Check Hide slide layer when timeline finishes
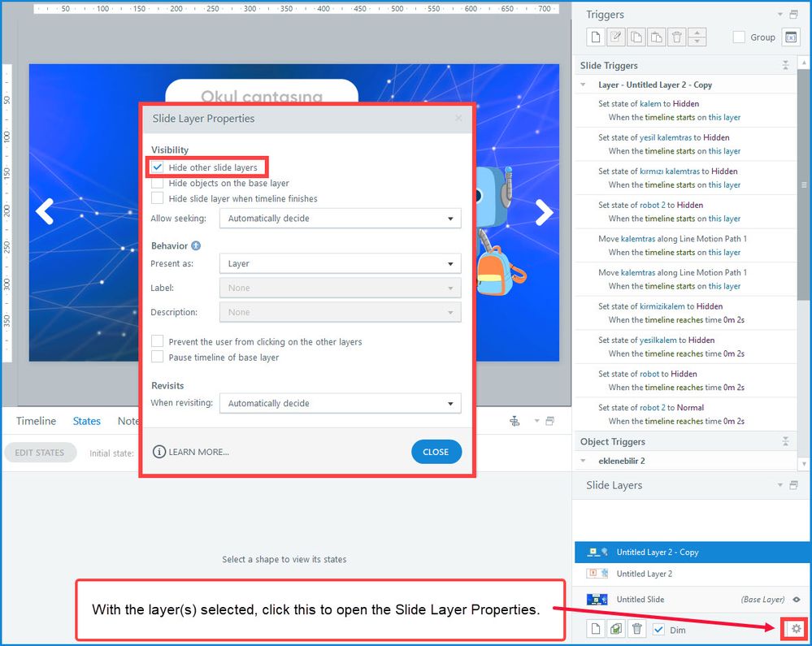The height and width of the screenshot is (646, 812). (x=158, y=198)
